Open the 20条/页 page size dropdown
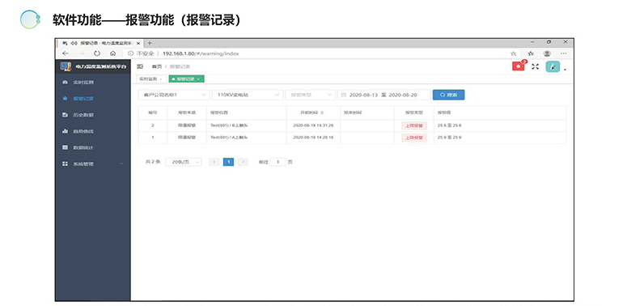Screen dimensions: 644x306 point(184,162)
